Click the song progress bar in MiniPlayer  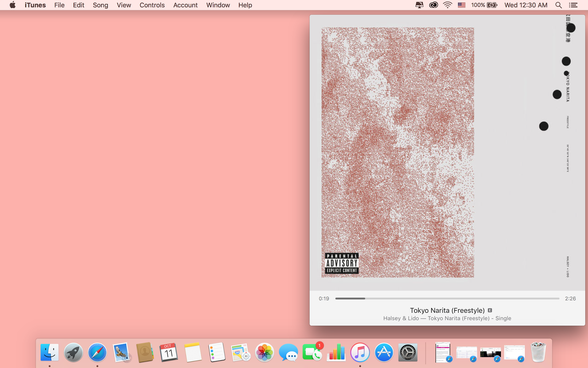point(447,298)
